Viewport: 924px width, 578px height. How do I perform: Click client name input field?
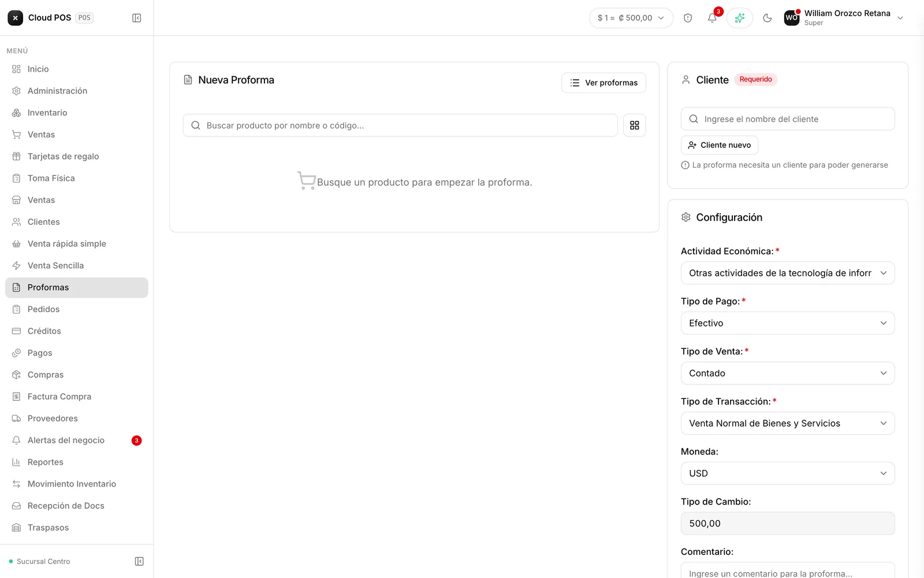point(788,119)
